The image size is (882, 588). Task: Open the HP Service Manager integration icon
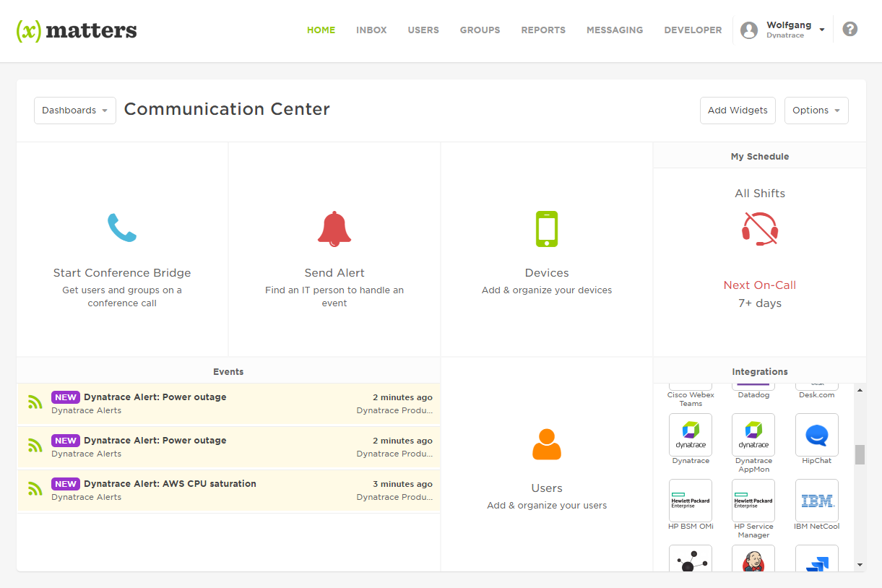[753, 500]
